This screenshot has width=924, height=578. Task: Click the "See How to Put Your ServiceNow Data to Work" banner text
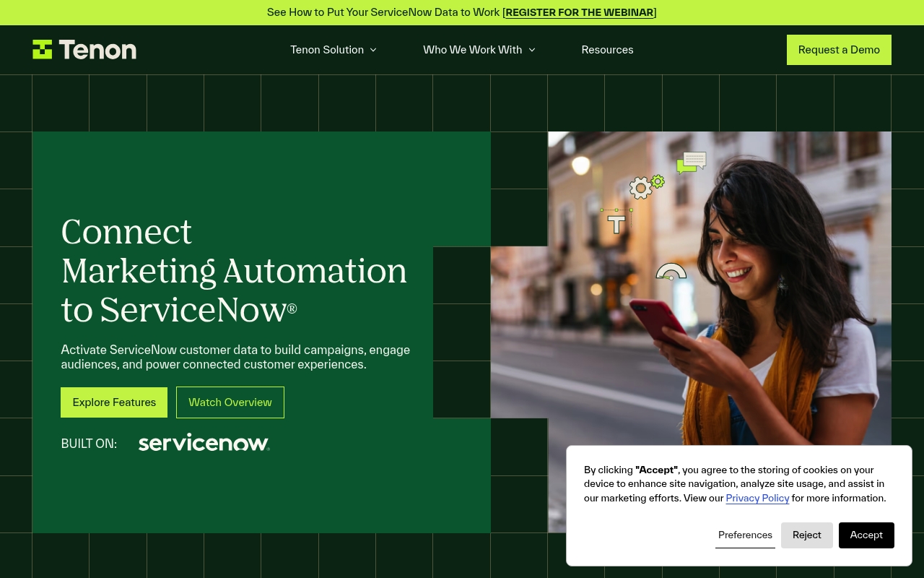pyautogui.click(x=383, y=12)
